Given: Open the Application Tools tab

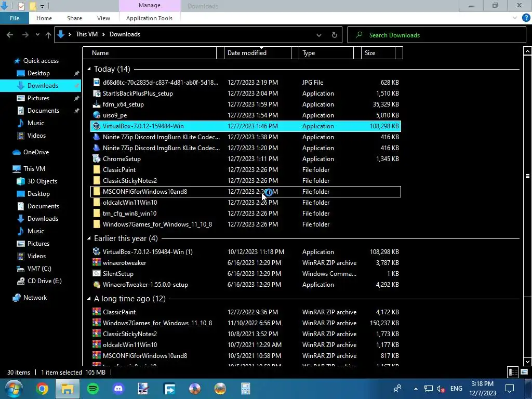Looking at the screenshot, I should click(149, 18).
